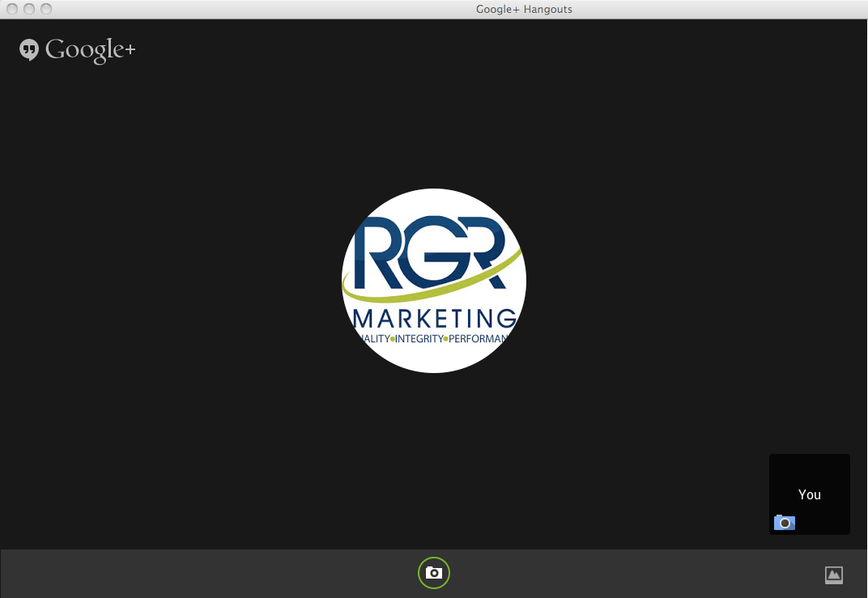Zoom the Google+ Hangouts window
Viewport: 868px width, 598px height.
[x=46, y=9]
